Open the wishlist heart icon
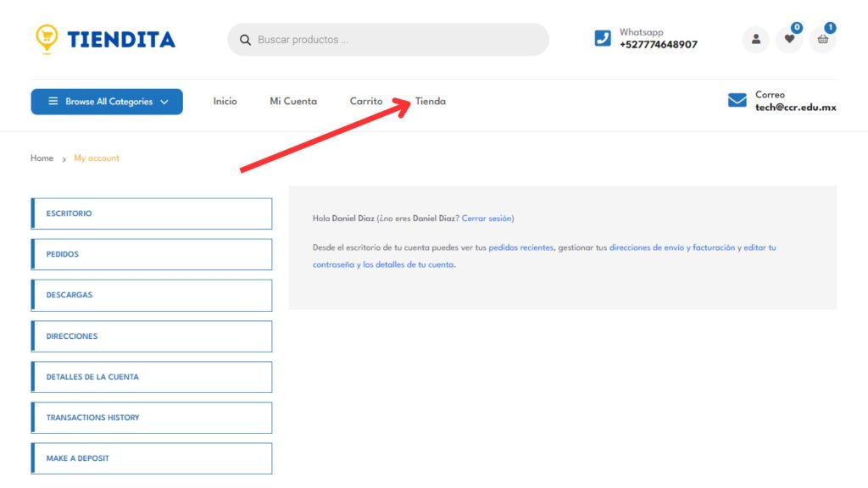868x488 pixels. tap(789, 39)
